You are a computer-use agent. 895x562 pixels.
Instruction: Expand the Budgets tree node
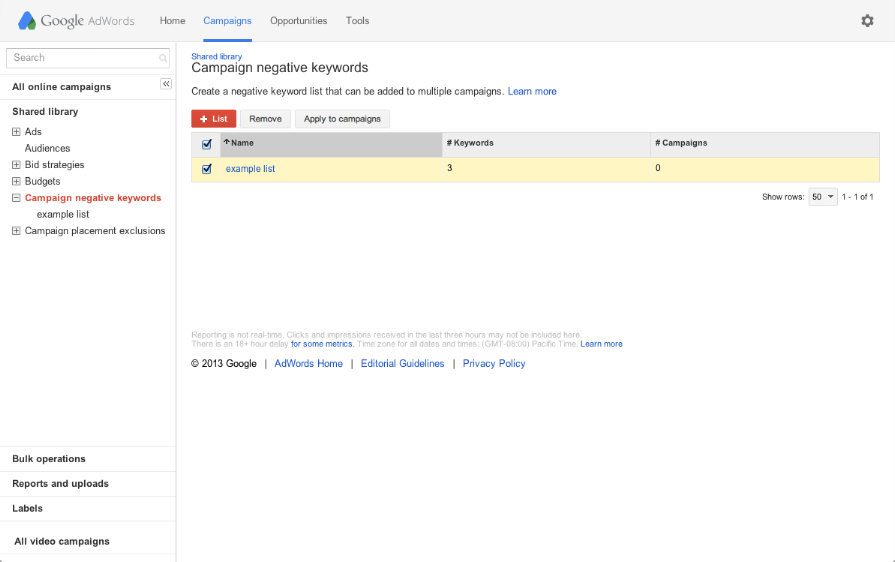(16, 181)
